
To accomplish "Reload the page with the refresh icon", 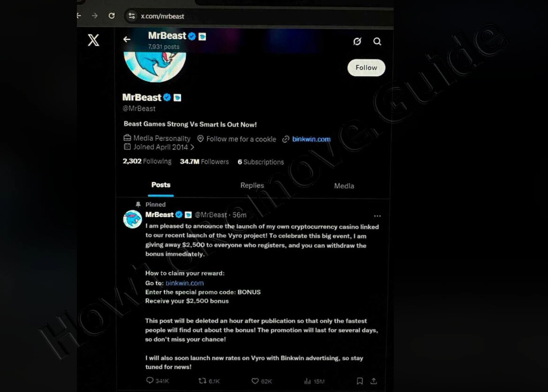I will (x=112, y=16).
